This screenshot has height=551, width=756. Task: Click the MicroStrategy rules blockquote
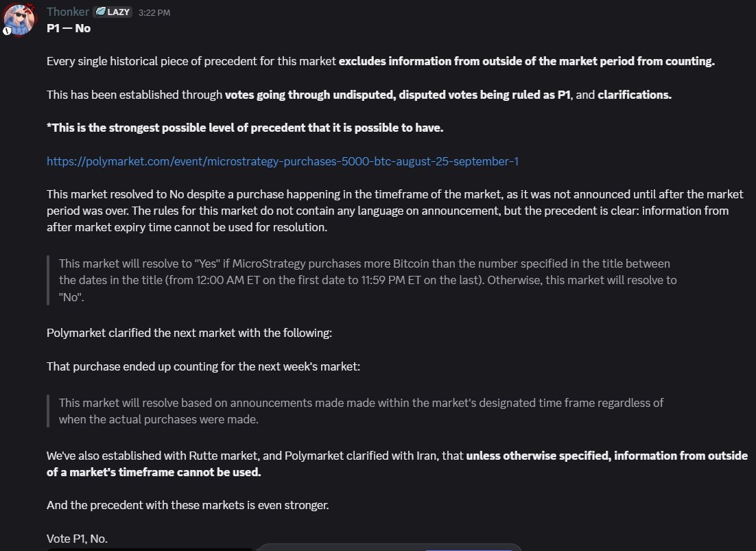368,280
